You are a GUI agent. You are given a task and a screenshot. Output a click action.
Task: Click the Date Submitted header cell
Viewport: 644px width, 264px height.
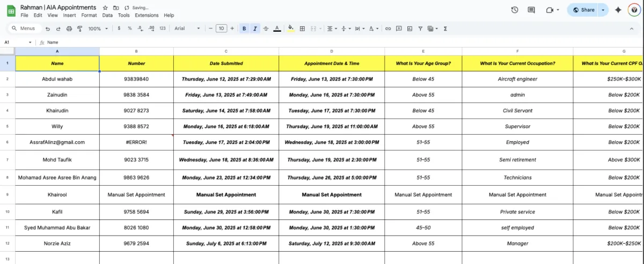click(226, 63)
